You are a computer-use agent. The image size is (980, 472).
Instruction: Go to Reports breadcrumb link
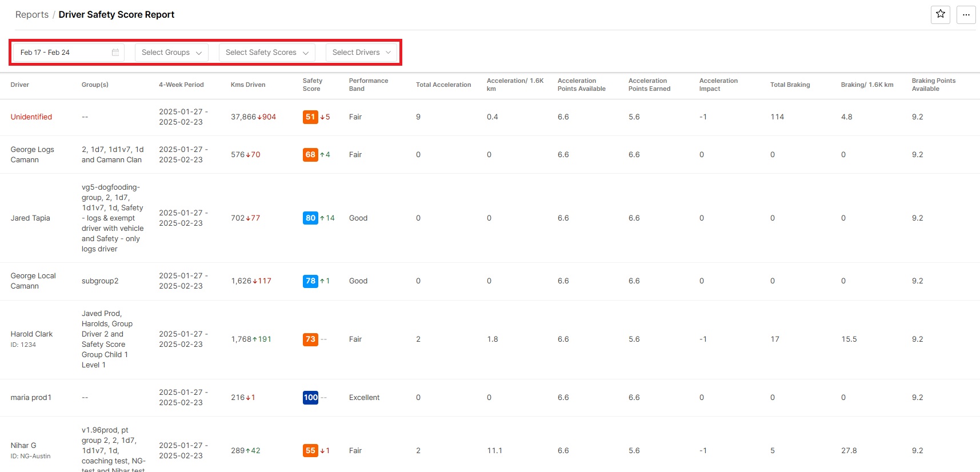tap(32, 15)
